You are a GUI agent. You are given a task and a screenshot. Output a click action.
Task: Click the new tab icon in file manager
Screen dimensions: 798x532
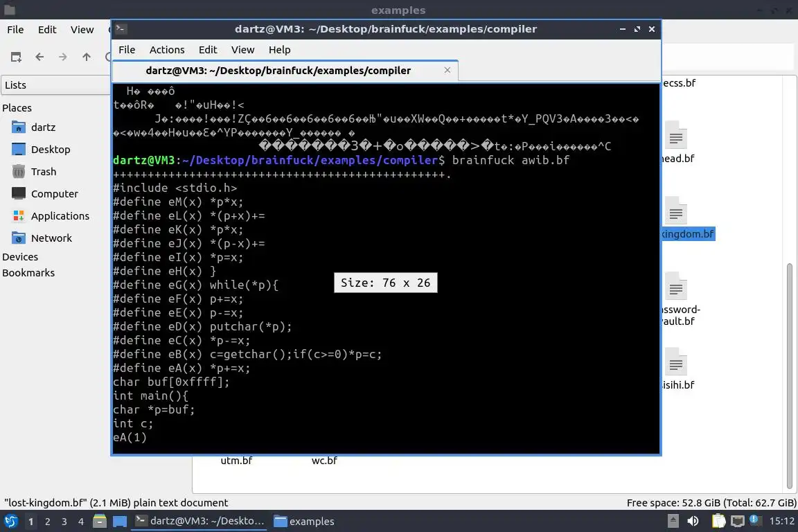click(x=17, y=57)
